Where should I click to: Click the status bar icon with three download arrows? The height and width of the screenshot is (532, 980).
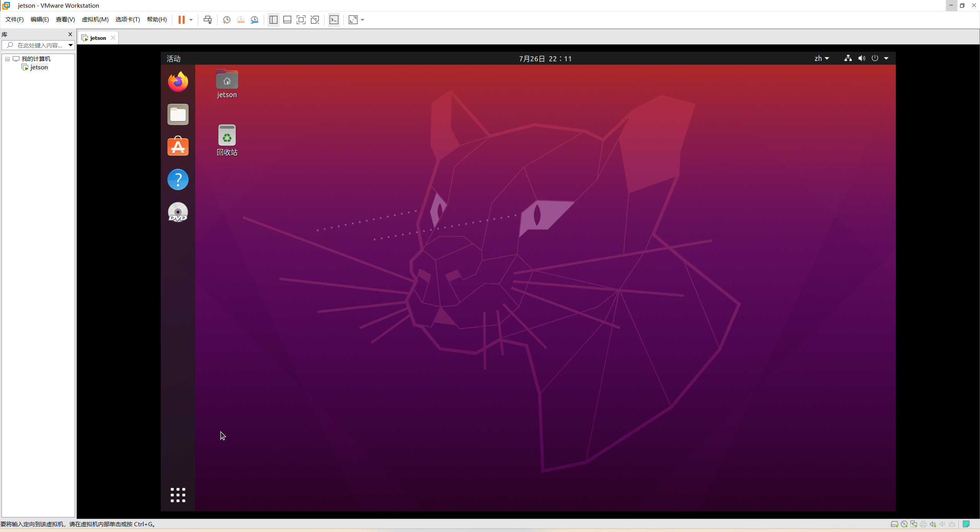tap(952, 524)
